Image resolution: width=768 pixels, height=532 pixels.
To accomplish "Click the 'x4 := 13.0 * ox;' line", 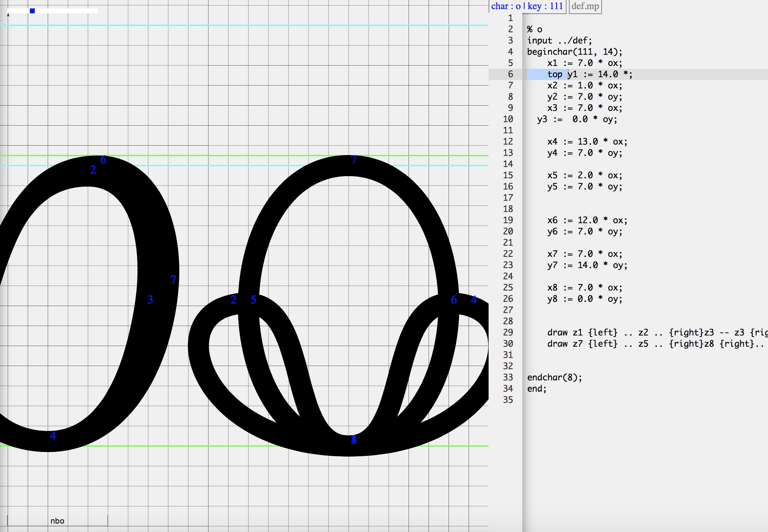I will (587, 141).
